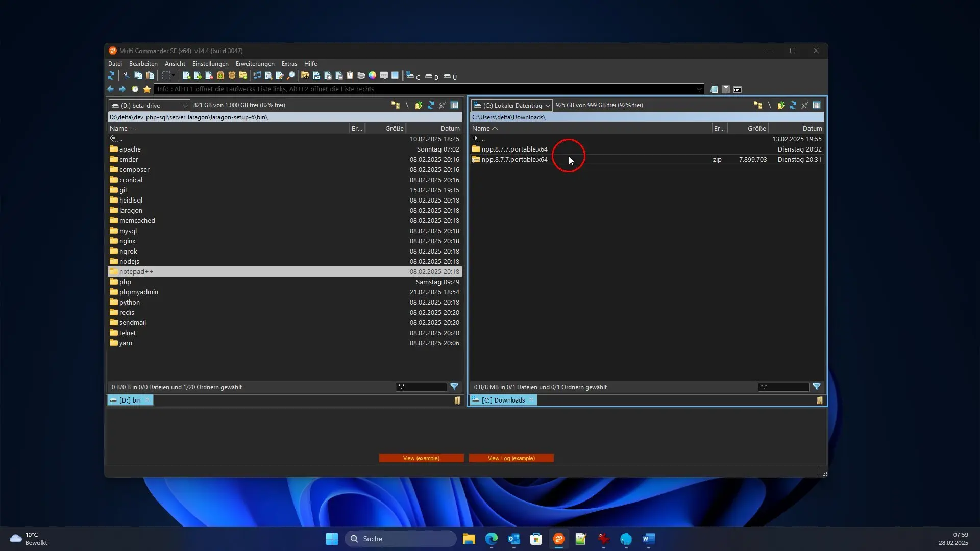Click the search magnifying glass icon
The width and height of the screenshot is (980, 551).
pyautogui.click(x=291, y=76)
